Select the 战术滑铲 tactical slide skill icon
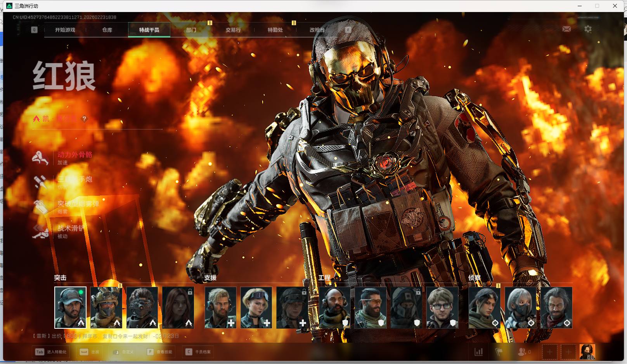 pyautogui.click(x=40, y=231)
